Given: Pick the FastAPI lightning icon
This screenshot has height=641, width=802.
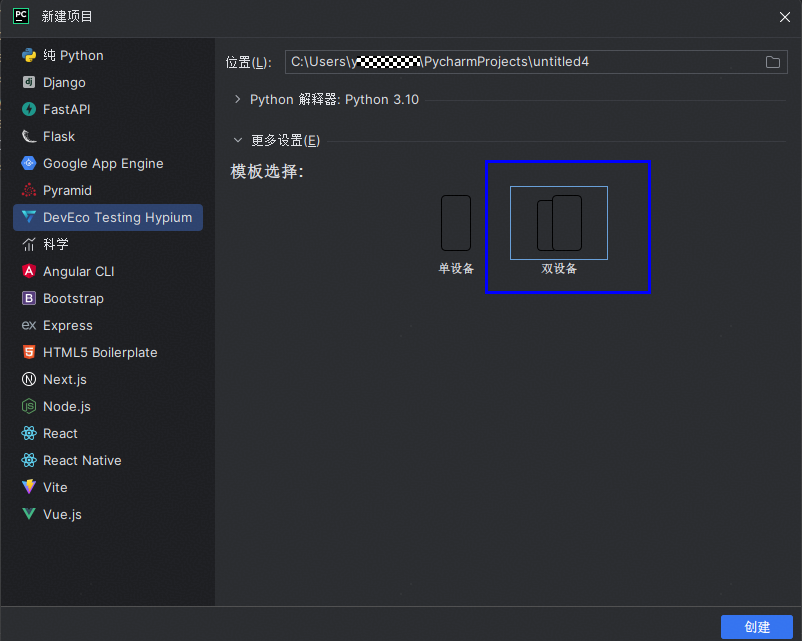Looking at the screenshot, I should 29,109.
